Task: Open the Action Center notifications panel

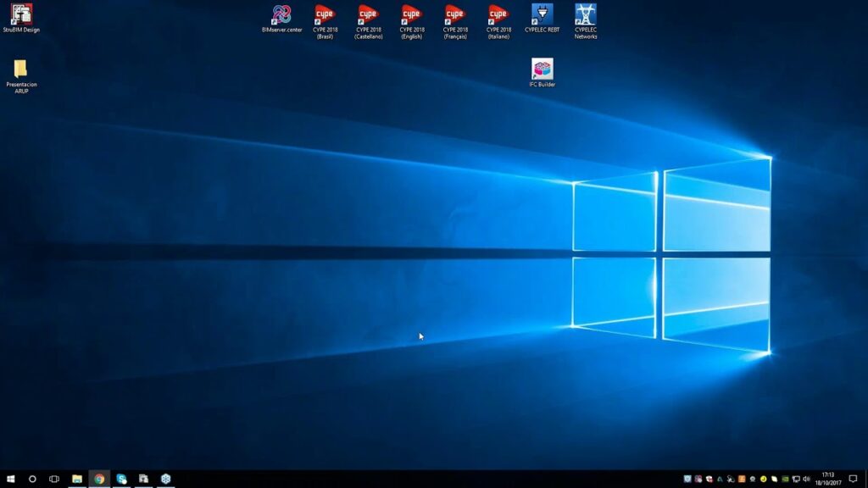Action: coord(853,479)
